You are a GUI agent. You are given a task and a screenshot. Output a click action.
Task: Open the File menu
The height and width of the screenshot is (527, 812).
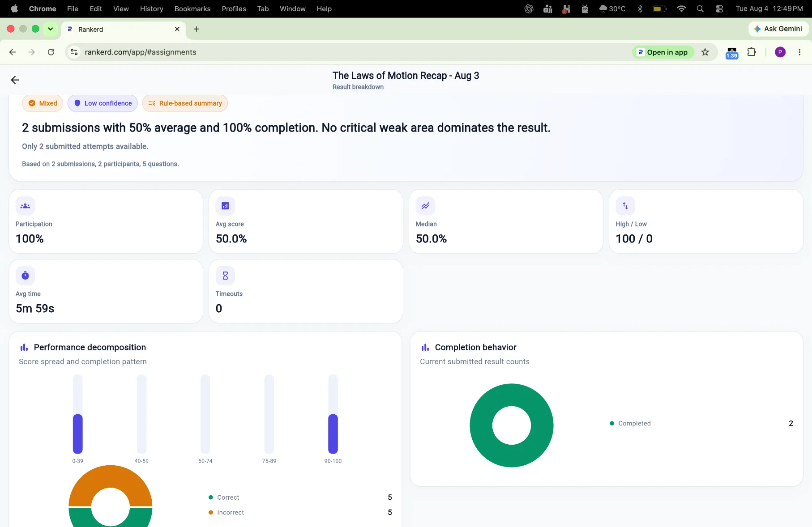tap(73, 8)
